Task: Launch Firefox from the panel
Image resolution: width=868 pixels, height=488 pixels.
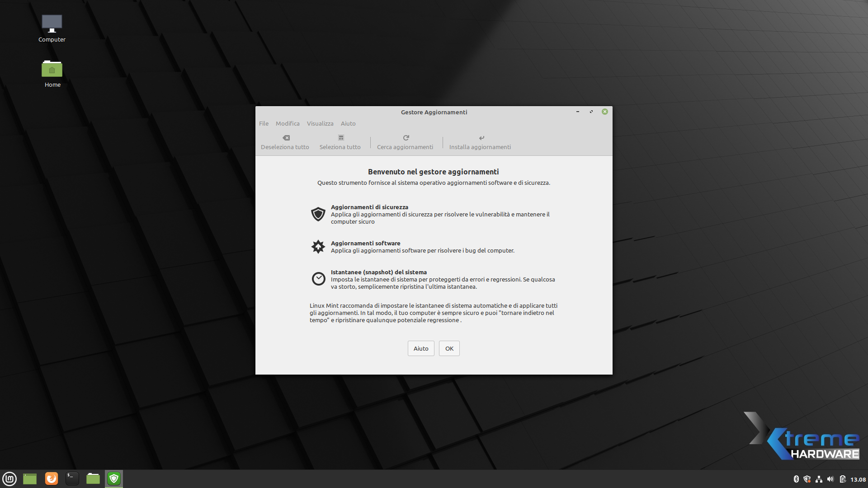Action: tap(52, 479)
